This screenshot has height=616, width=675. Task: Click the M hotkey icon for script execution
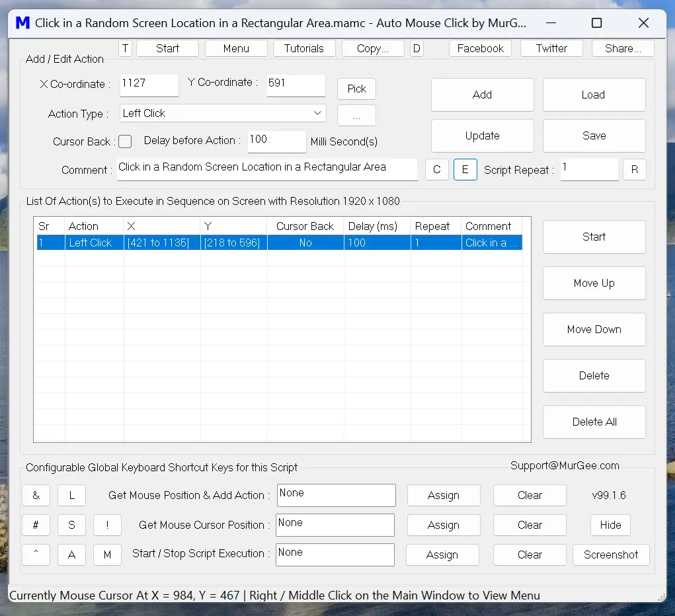107,555
